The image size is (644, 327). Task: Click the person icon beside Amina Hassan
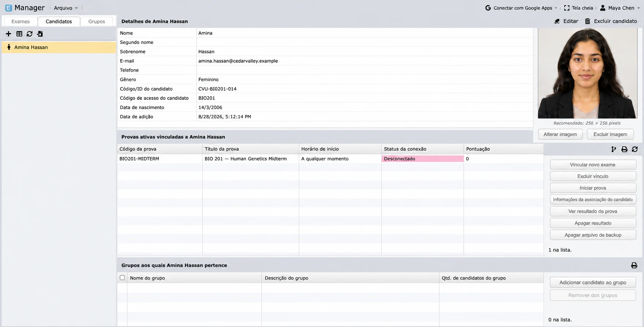tap(9, 47)
